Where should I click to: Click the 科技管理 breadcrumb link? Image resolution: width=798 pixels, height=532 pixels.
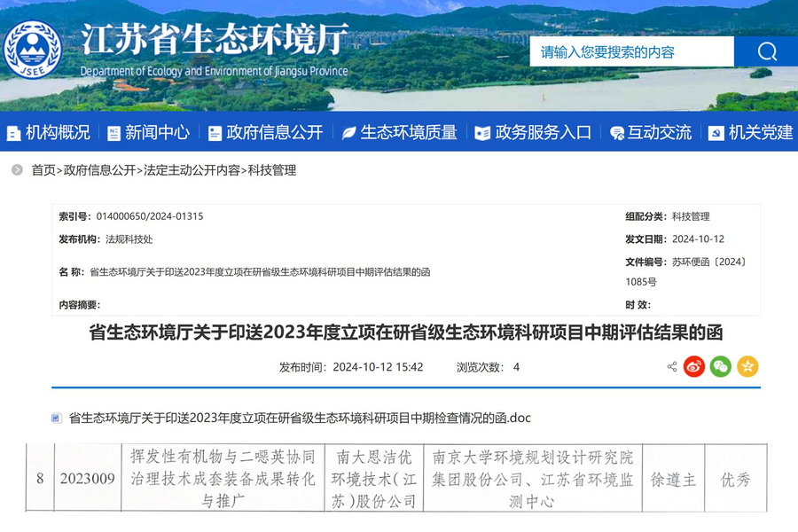tap(271, 170)
